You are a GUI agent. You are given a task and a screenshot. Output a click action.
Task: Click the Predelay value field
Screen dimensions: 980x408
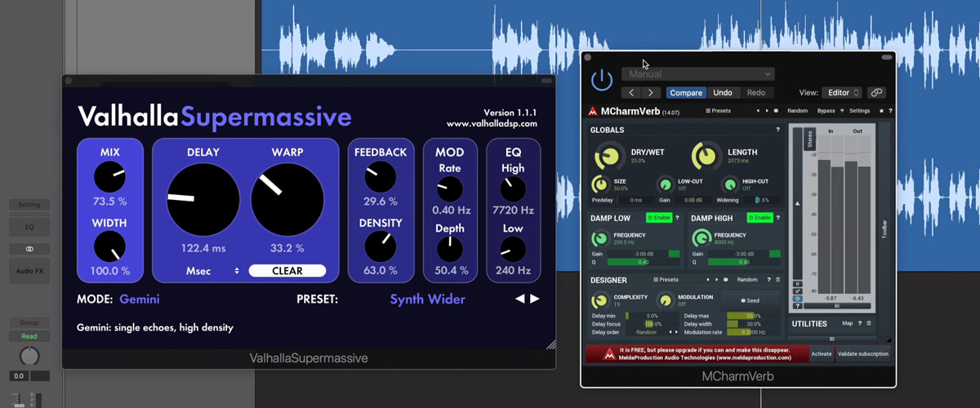(x=636, y=200)
